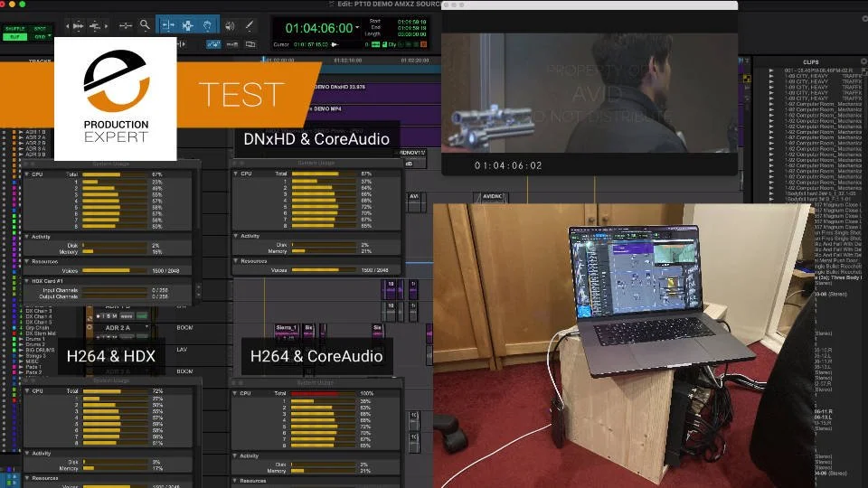Collapse Activity section in H264 & HDX window
Image resolution: width=868 pixels, height=488 pixels.
point(27,453)
